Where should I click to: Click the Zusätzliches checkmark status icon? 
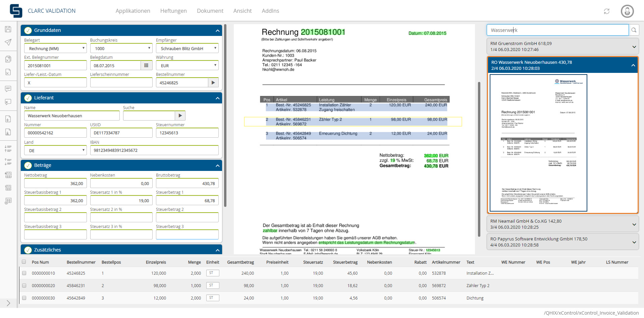(28, 250)
